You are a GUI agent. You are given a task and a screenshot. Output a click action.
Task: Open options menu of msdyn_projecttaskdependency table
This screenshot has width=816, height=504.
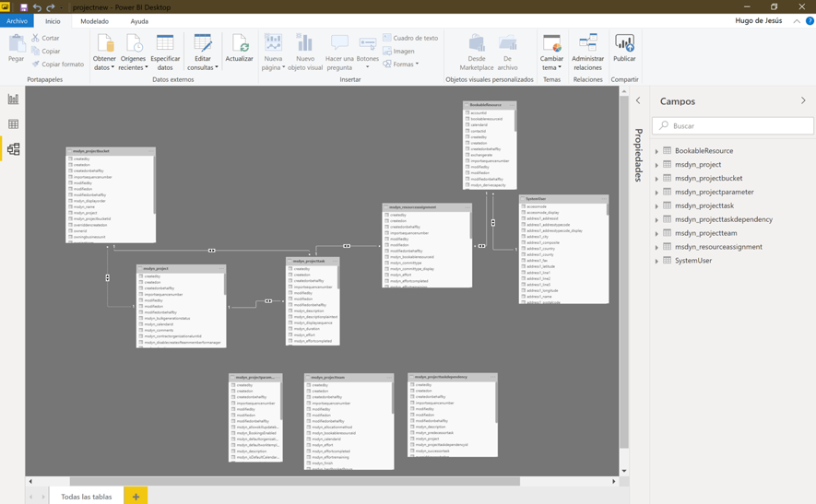pos(492,377)
